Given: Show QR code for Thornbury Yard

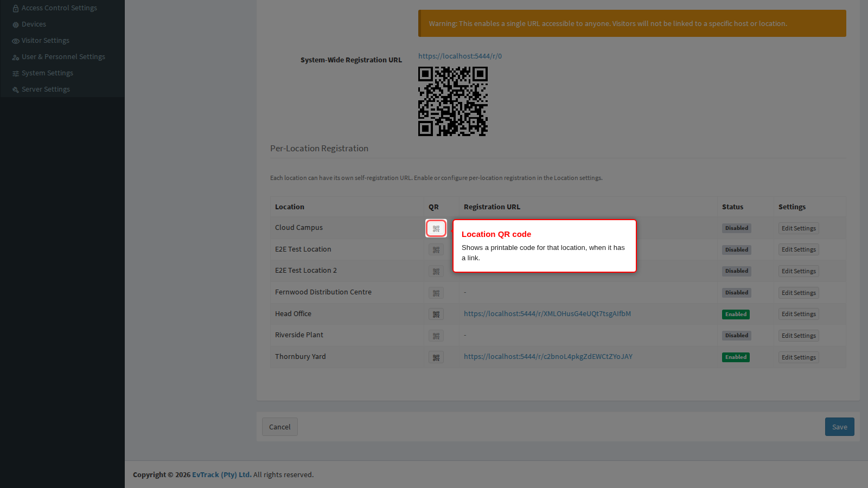Looking at the screenshot, I should 436,357.
